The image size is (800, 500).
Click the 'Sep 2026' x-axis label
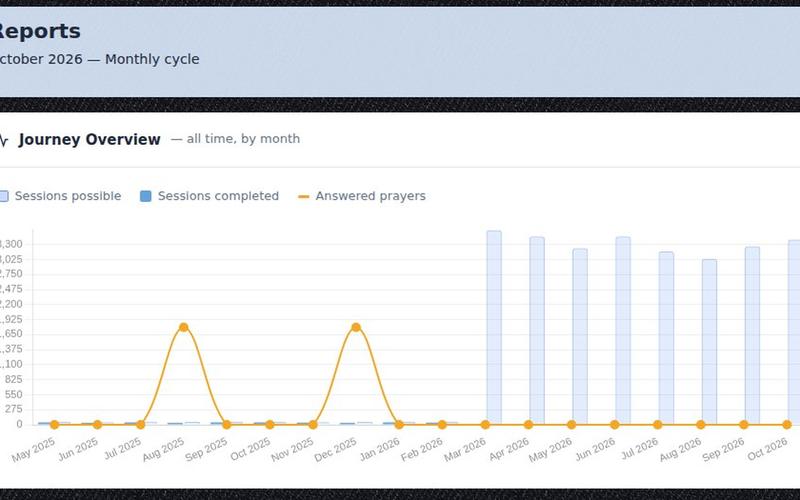pyautogui.click(x=723, y=449)
